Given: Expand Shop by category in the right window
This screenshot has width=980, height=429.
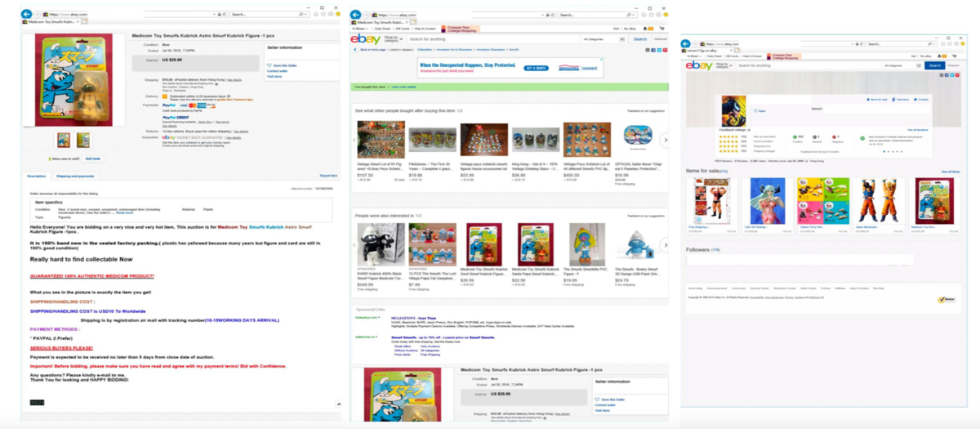Looking at the screenshot, I should (724, 65).
